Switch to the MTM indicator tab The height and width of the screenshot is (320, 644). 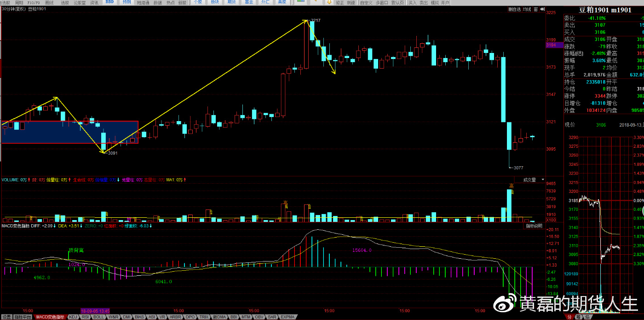[247, 317]
